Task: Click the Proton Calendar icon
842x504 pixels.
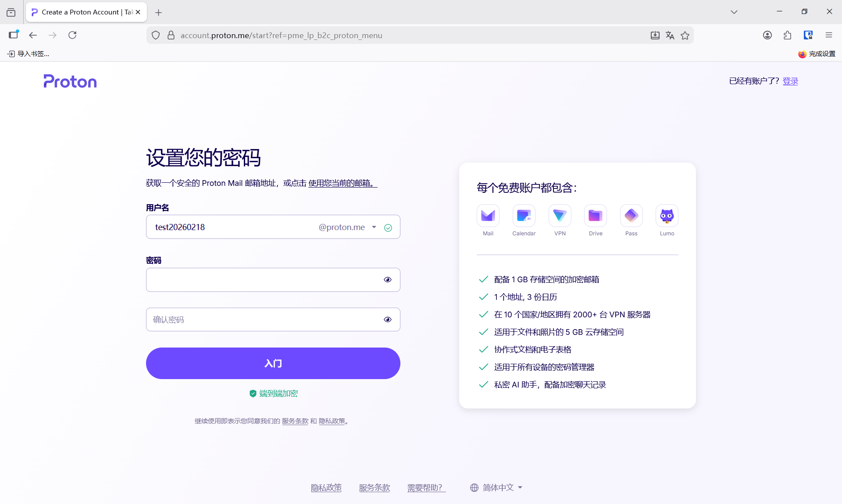Action: click(x=524, y=216)
